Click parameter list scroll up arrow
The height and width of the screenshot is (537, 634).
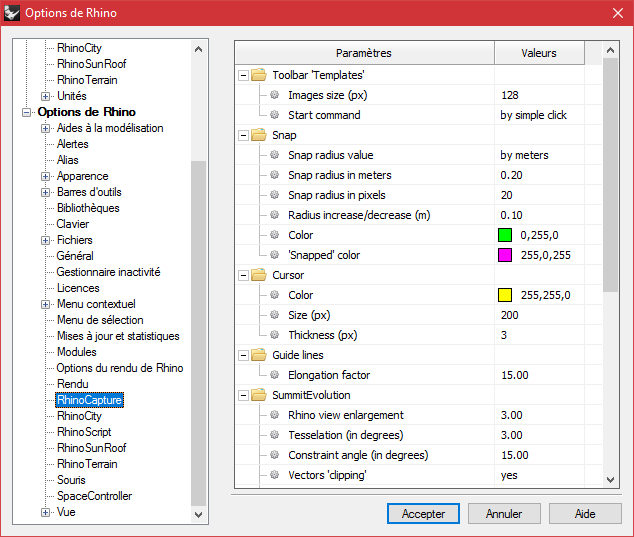click(x=611, y=50)
